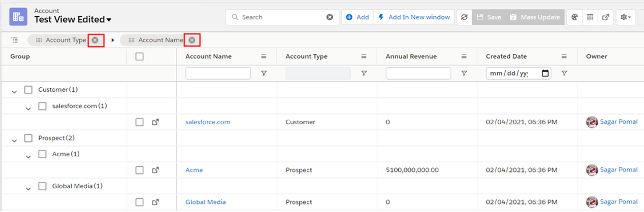Remove the Account Type grouping chip

[95, 40]
